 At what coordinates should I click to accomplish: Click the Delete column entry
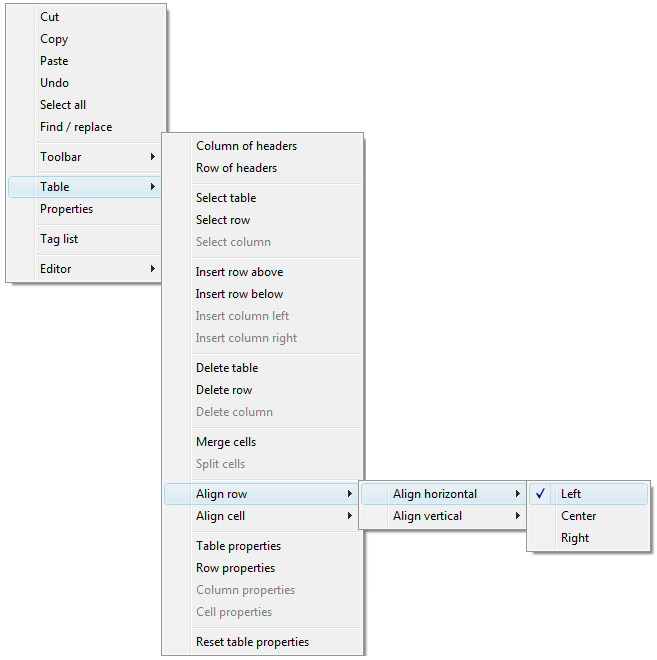[x=263, y=412]
